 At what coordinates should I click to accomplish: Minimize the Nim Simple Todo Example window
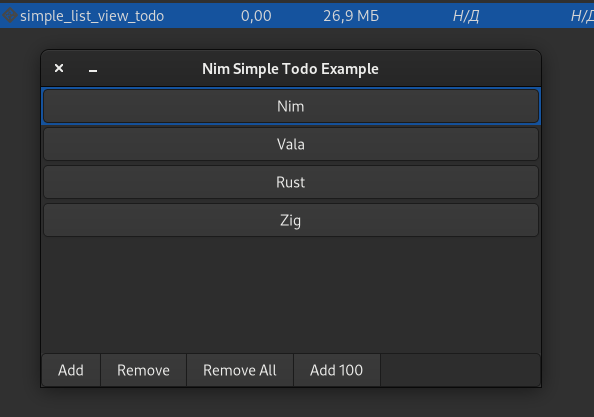pyautogui.click(x=93, y=70)
